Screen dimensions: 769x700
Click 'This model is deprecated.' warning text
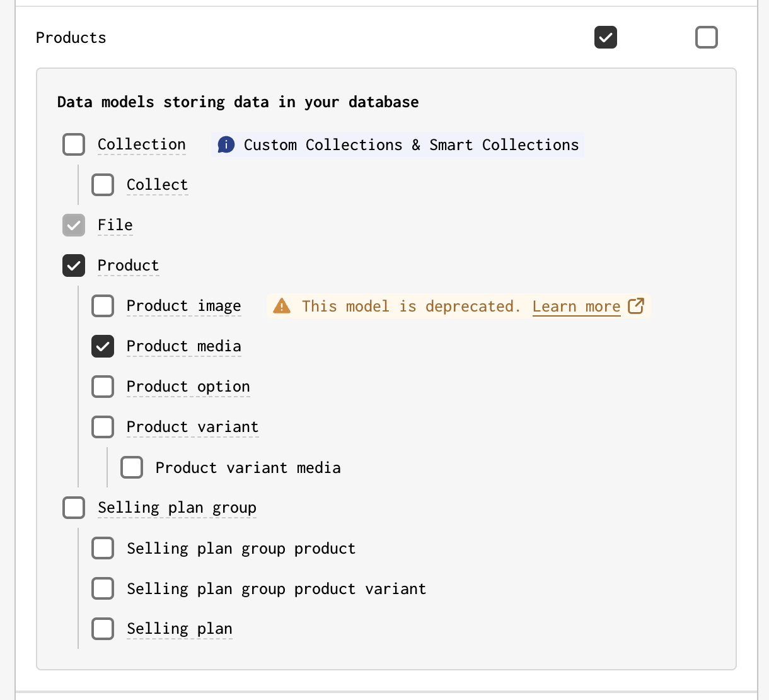pos(411,306)
